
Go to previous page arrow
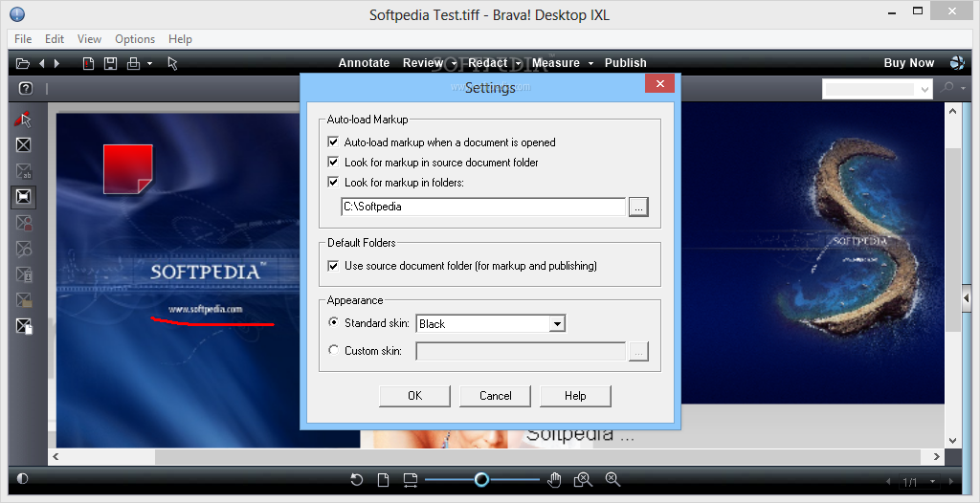[888, 482]
